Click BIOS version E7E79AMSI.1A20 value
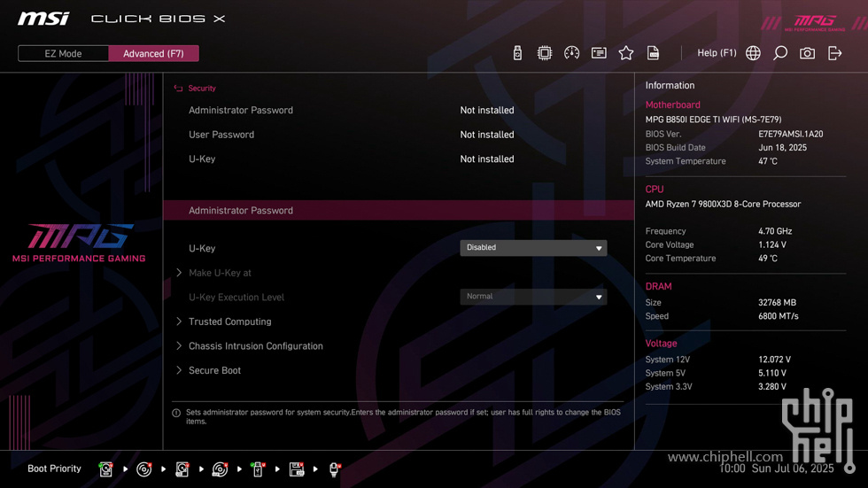The width and height of the screenshot is (868, 488). coord(790,134)
